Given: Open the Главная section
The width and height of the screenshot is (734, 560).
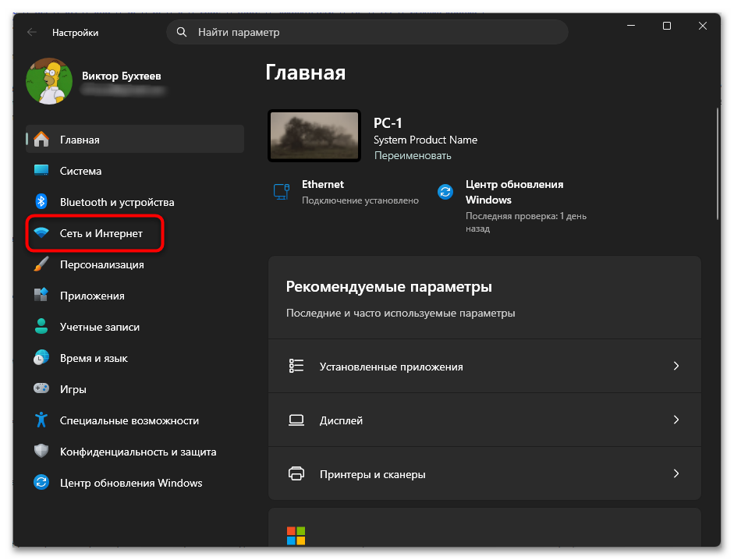Looking at the screenshot, I should [x=135, y=139].
